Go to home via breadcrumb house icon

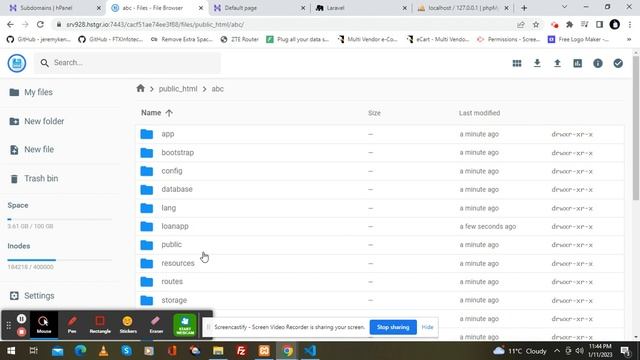140,88
